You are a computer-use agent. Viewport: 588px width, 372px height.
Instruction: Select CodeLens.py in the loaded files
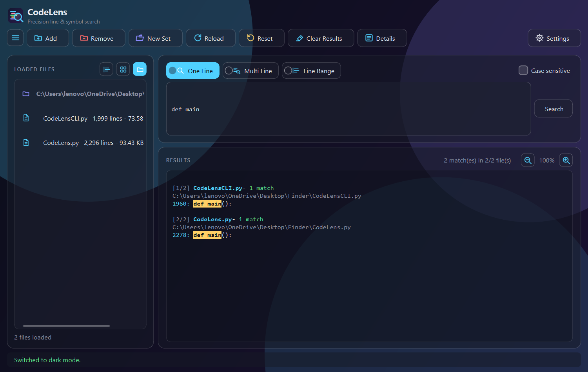[80, 143]
